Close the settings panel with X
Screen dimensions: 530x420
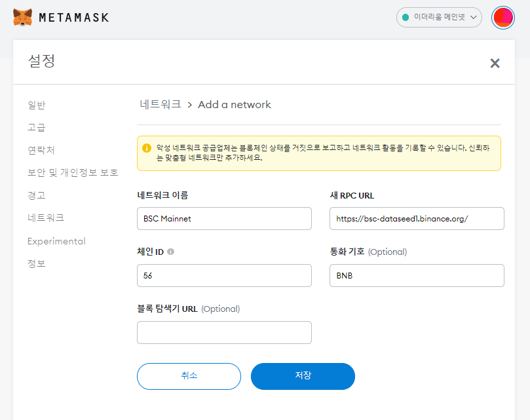pos(495,64)
